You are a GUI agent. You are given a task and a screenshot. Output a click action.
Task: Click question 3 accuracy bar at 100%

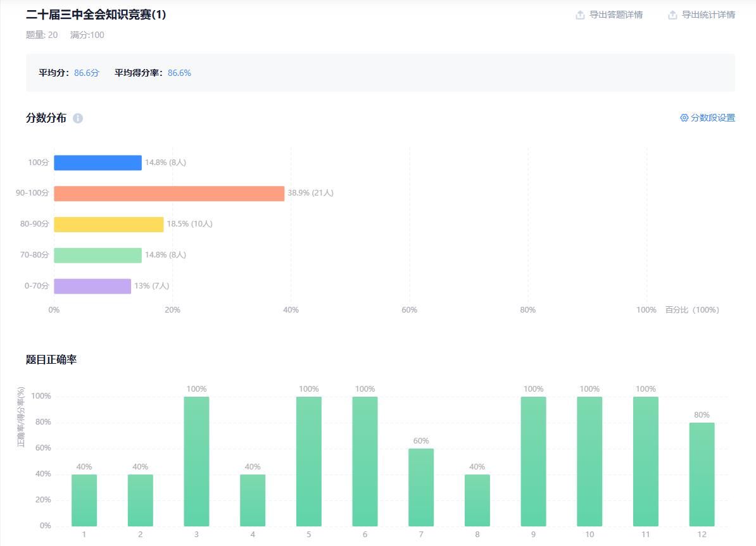(196, 461)
